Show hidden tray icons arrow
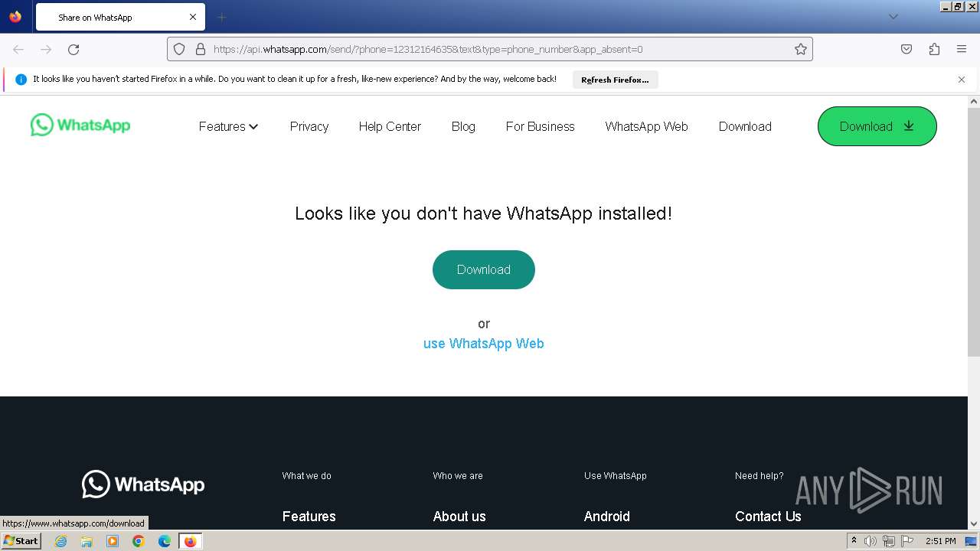980x551 pixels. pyautogui.click(x=854, y=540)
